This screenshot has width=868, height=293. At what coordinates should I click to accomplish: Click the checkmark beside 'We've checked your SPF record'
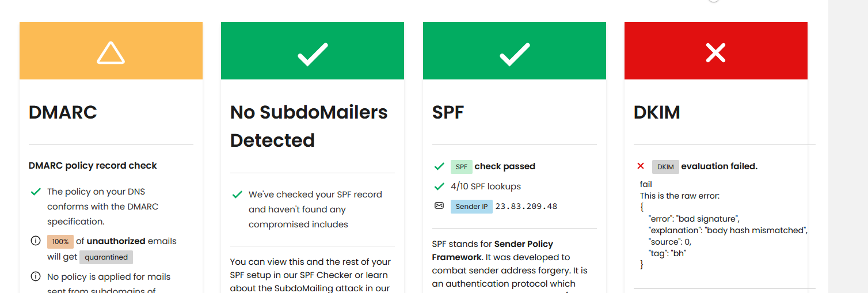pos(237,195)
